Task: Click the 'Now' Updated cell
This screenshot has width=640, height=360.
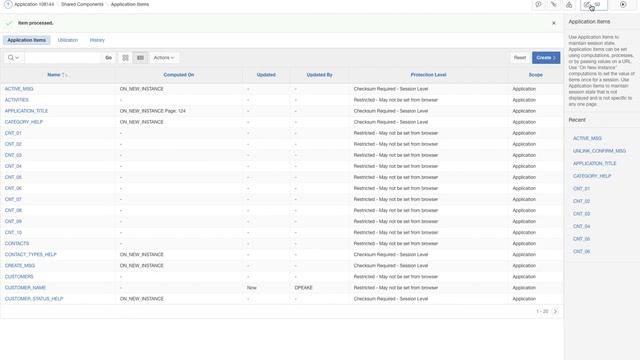Action: point(251,288)
